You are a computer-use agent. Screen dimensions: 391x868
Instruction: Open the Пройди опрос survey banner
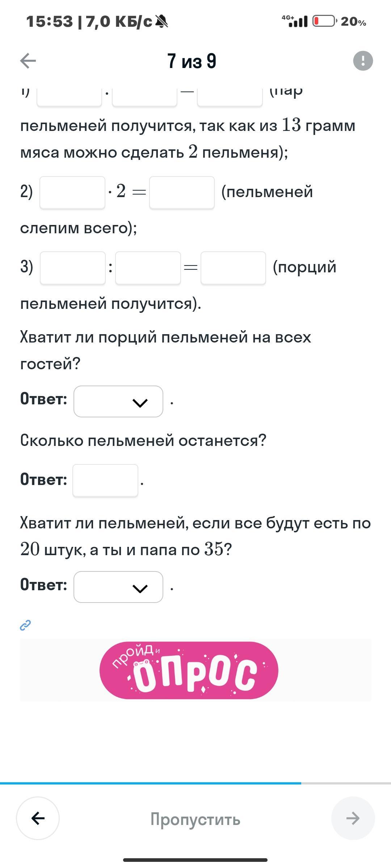click(189, 670)
